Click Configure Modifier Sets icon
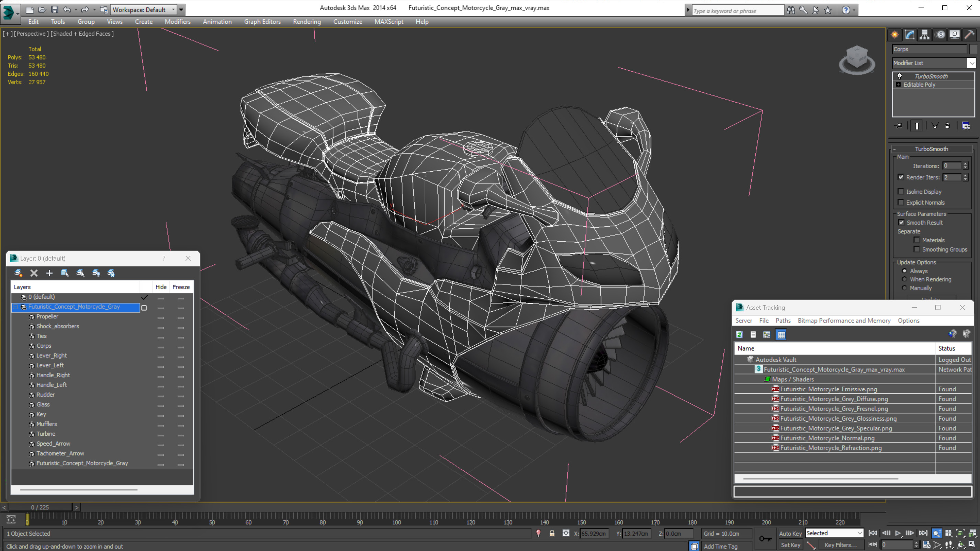The width and height of the screenshot is (980, 551). (966, 126)
